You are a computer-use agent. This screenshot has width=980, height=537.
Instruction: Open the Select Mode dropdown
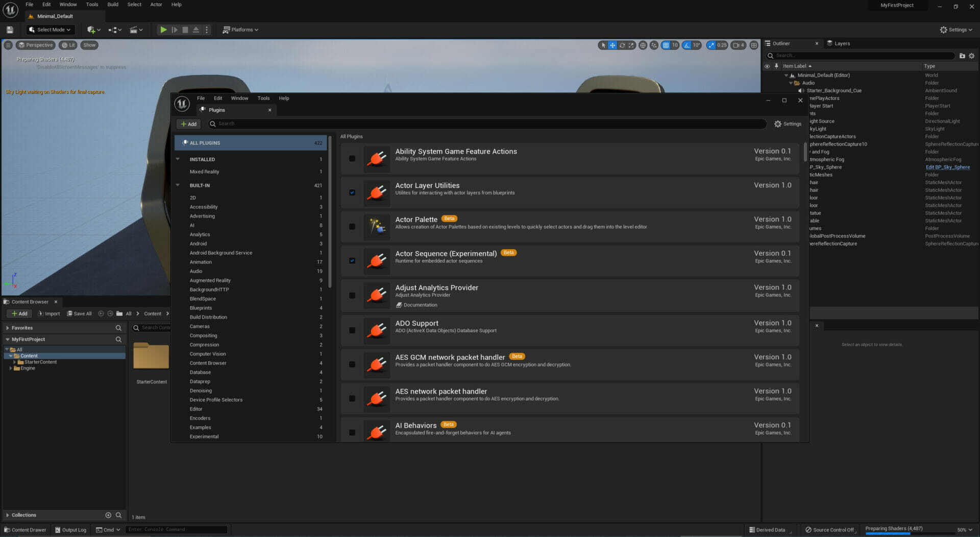pyautogui.click(x=50, y=30)
